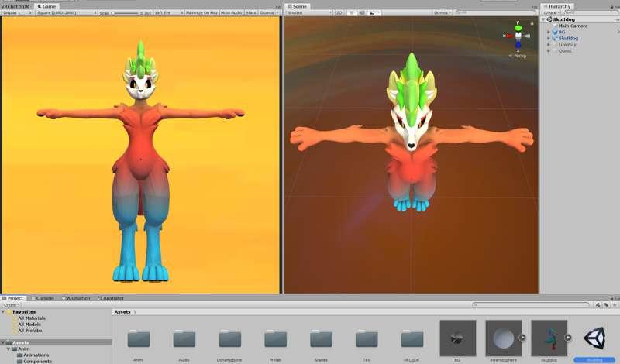Open the Anim folder in Assets grid
This screenshot has height=364, width=620.
[139, 339]
